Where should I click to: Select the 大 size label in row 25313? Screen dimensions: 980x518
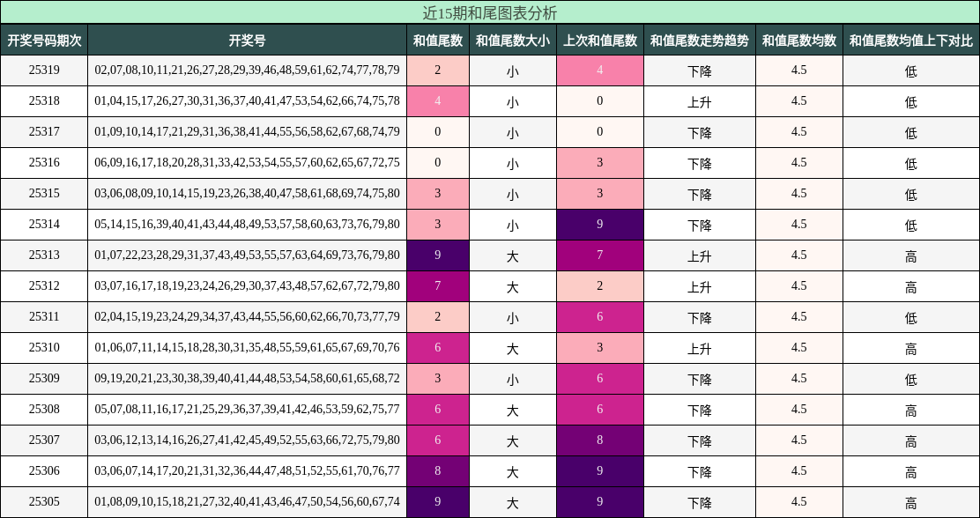pyautogui.click(x=511, y=255)
